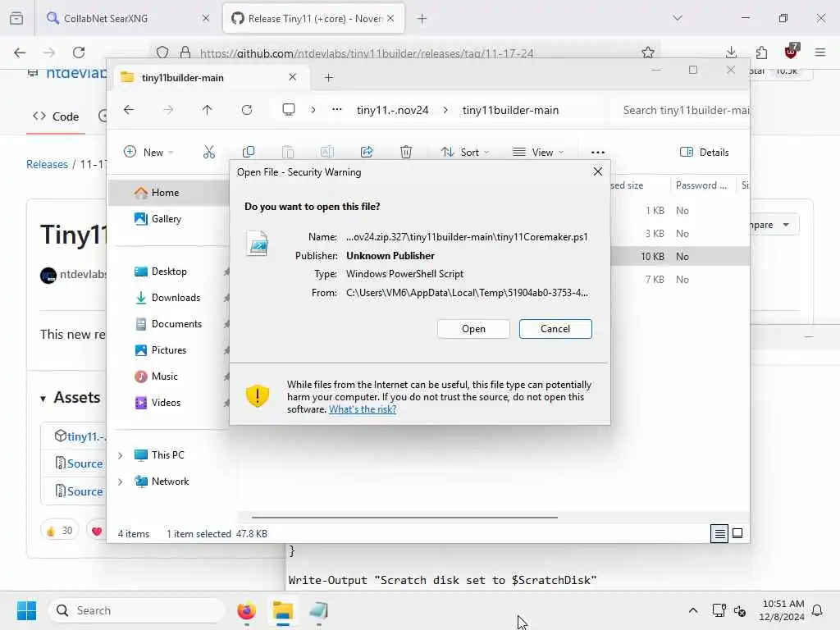Viewport: 840px width, 630px height.
Task: Open the browser hamburger application menu
Action: [x=820, y=52]
